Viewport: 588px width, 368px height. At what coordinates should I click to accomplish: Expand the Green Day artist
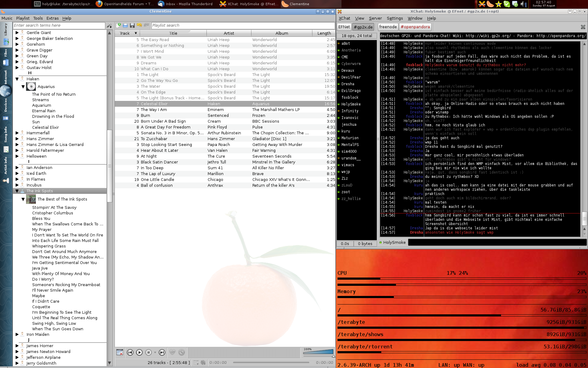click(x=17, y=56)
